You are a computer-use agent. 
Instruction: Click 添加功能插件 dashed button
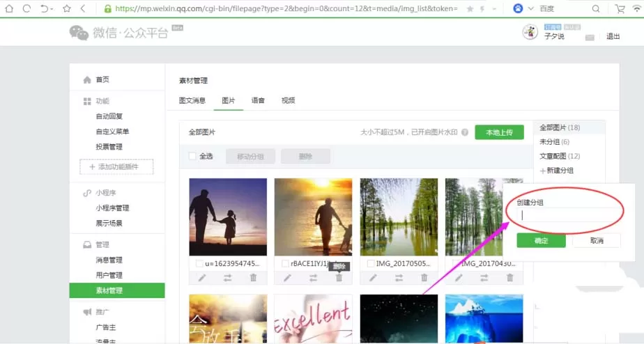point(116,166)
